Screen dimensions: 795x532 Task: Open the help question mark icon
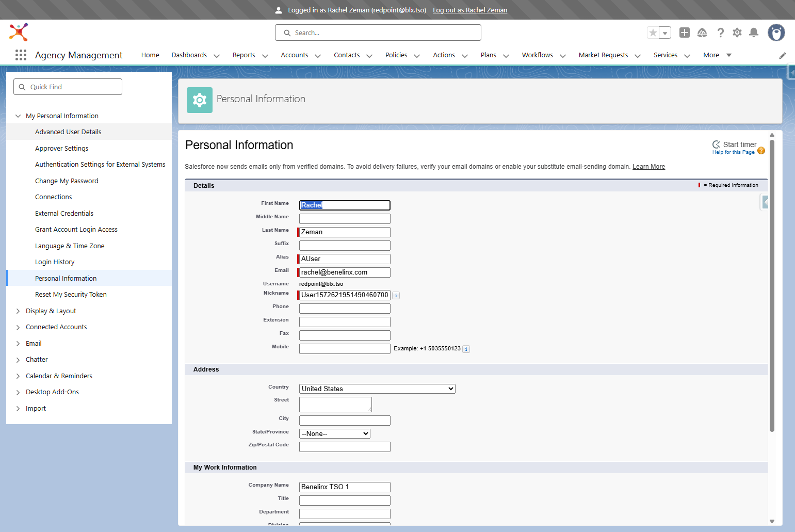click(721, 33)
